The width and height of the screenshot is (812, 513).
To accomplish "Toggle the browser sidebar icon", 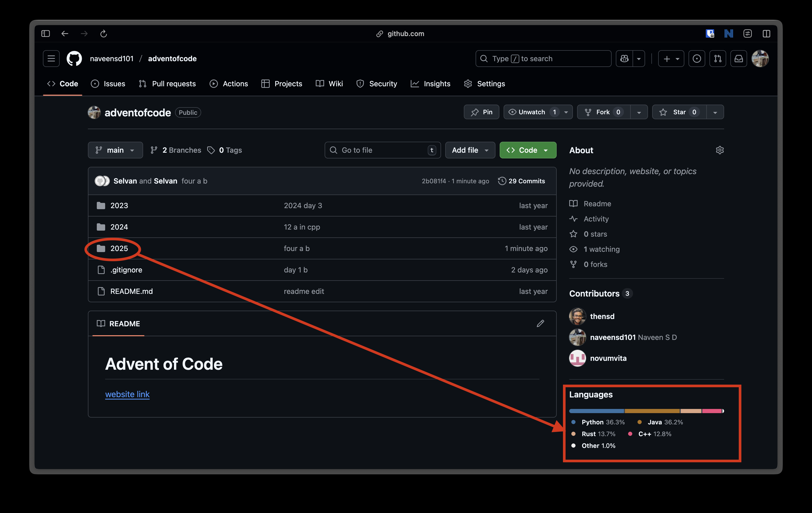I will point(46,34).
